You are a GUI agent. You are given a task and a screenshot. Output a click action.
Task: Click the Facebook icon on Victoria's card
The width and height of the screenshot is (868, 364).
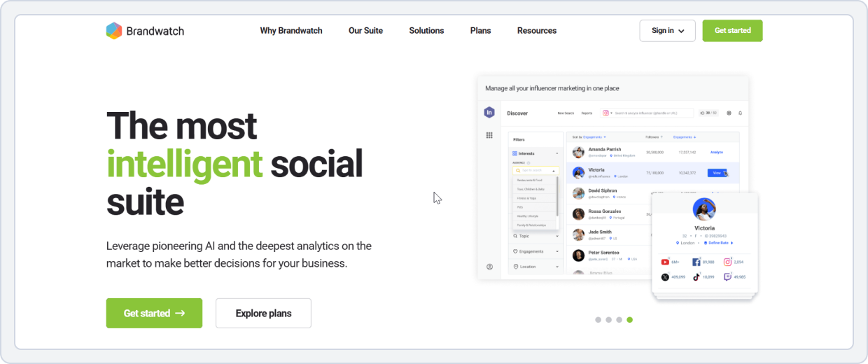pyautogui.click(x=696, y=262)
